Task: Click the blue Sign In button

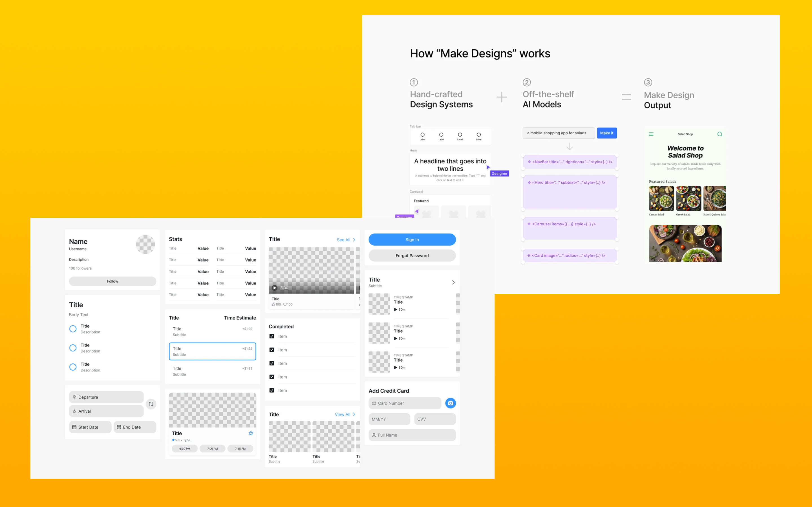Action: pyautogui.click(x=412, y=239)
